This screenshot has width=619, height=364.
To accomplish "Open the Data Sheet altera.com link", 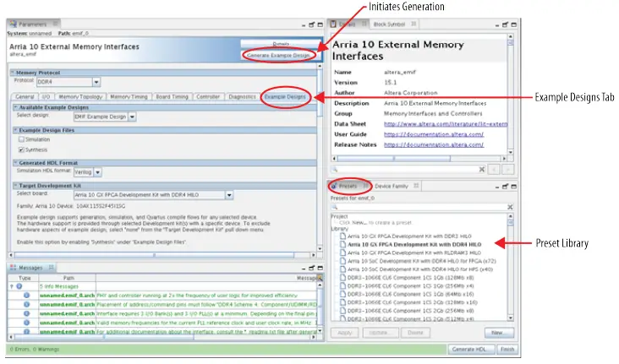I will click(446, 124).
